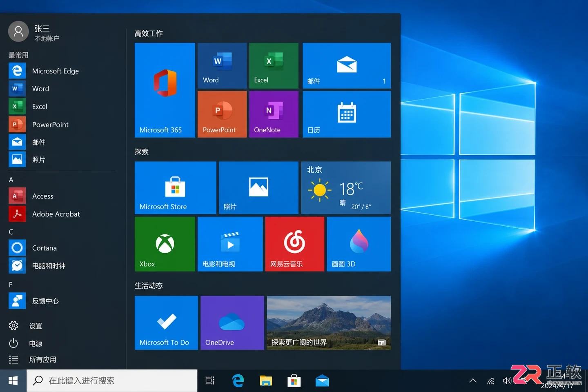The height and width of the screenshot is (392, 588).
Task: Open the 探索更广阔的世界 news tile
Action: pyautogui.click(x=329, y=323)
